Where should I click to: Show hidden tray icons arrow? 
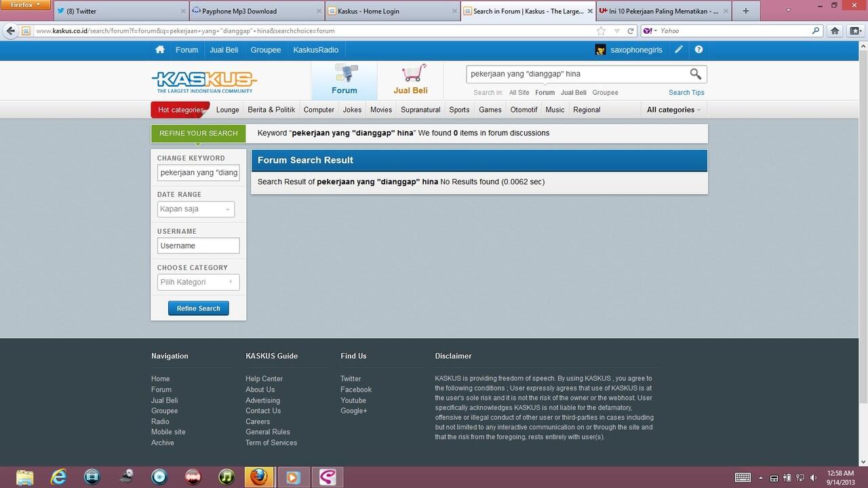tap(761, 478)
